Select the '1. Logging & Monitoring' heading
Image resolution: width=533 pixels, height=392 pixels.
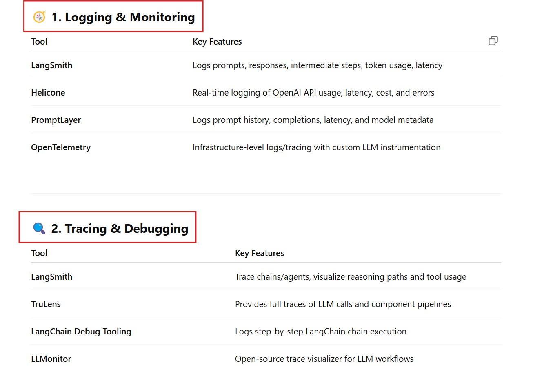(x=123, y=17)
